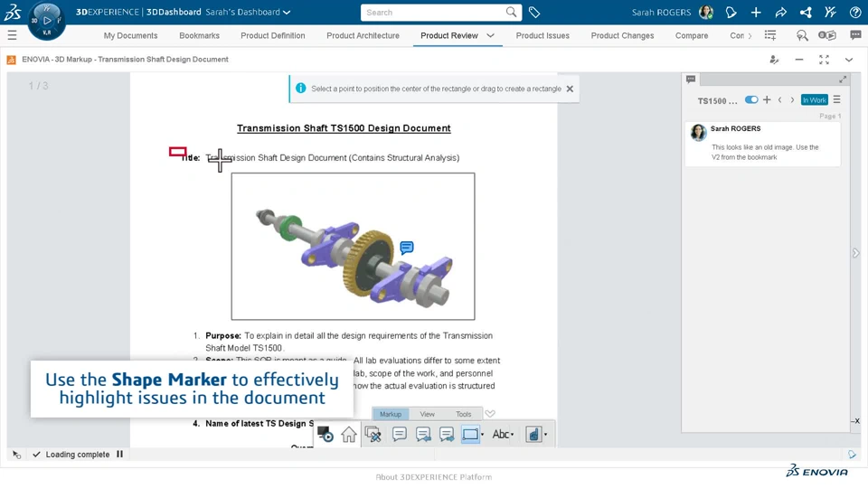Image resolution: width=868 pixels, height=488 pixels.
Task: Select the Add Comment speech bubble tool
Action: pyautogui.click(x=399, y=435)
